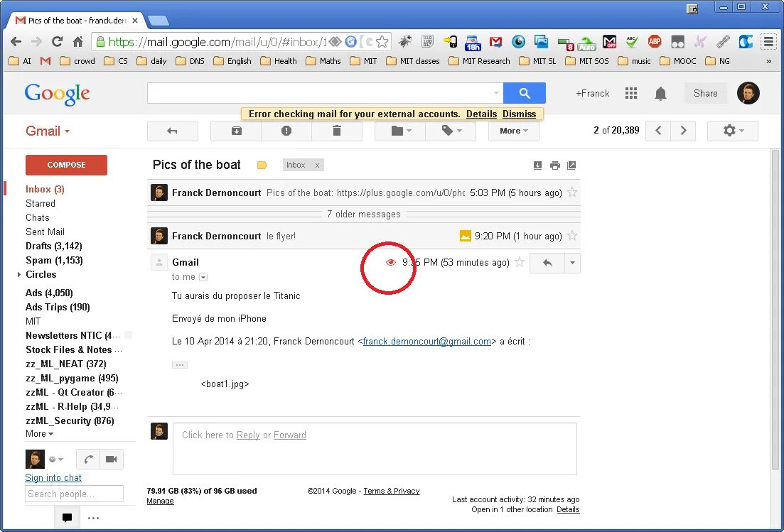Viewport: 784px width, 532px height.
Task: Go to the newer conversation arrow
Action: (x=658, y=131)
